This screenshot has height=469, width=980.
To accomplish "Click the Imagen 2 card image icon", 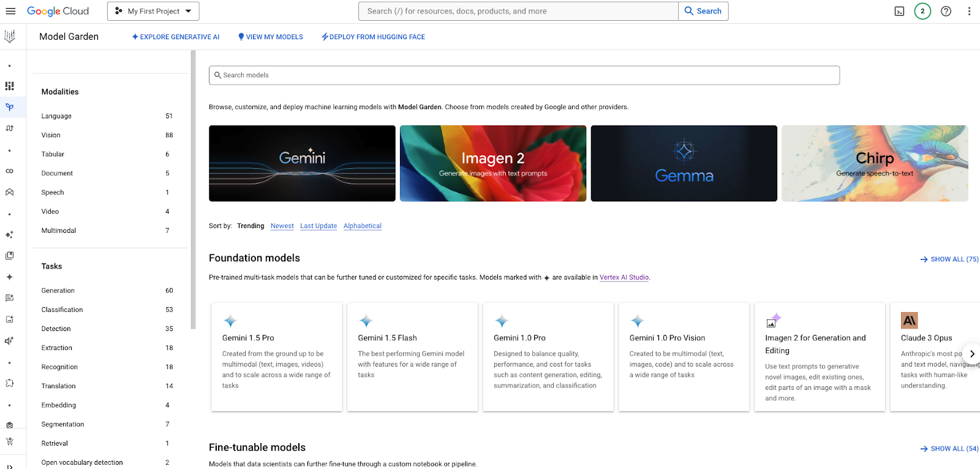I will pyautogui.click(x=774, y=320).
